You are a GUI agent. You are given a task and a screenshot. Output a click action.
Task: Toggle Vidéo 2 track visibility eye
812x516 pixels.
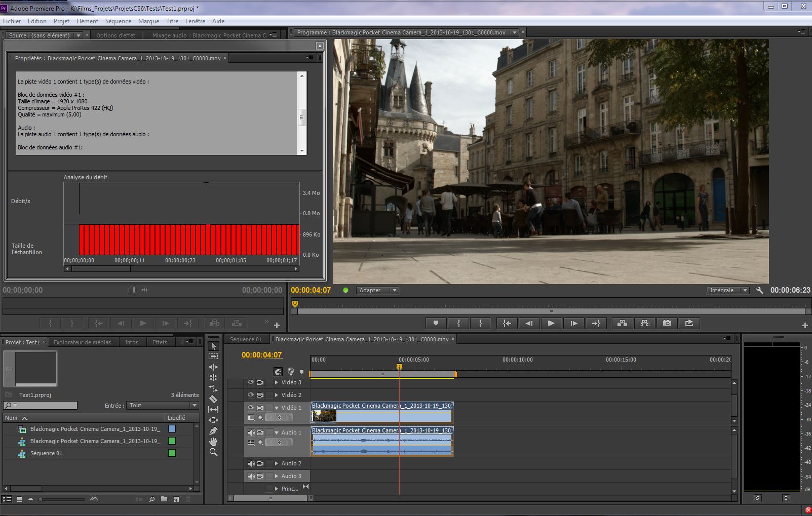(x=250, y=395)
